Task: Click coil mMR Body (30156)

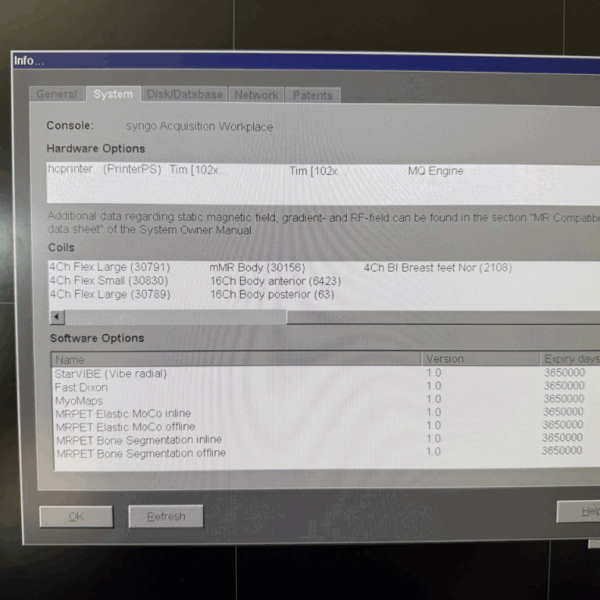Action: (x=257, y=267)
